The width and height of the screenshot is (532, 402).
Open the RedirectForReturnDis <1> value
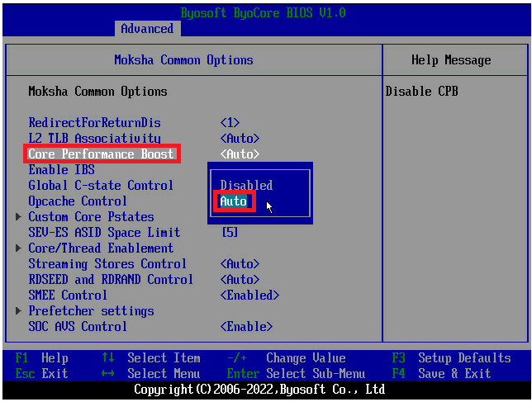[230, 123]
